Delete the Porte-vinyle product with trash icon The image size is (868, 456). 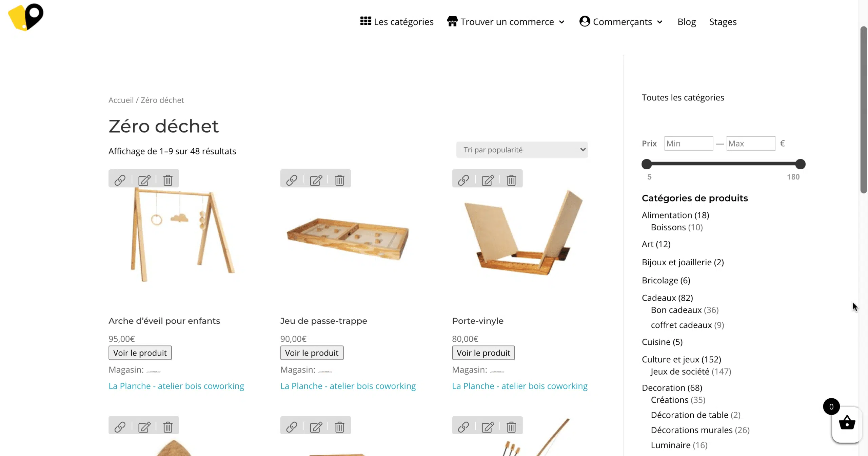pos(511,180)
